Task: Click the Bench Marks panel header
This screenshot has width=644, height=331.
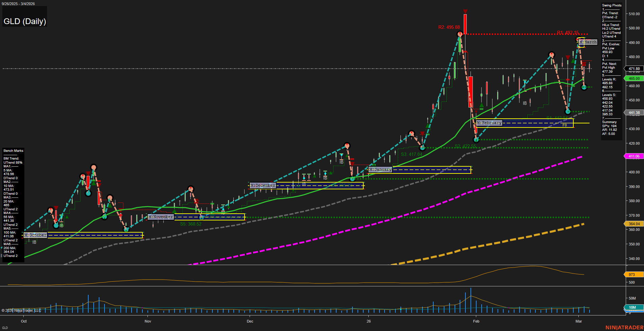Action: pyautogui.click(x=13, y=150)
